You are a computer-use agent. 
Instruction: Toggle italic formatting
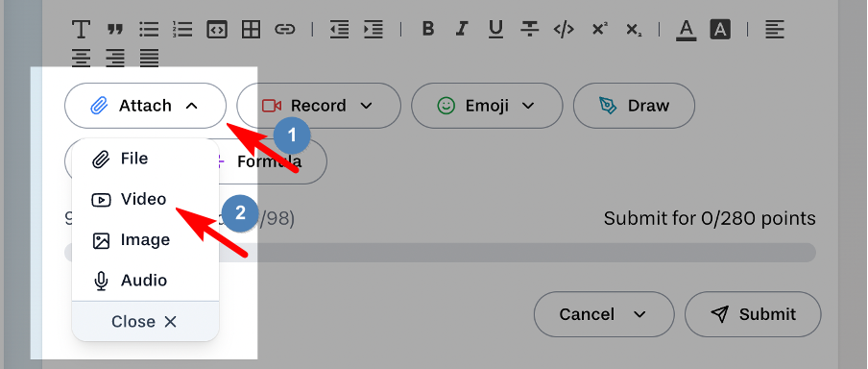tap(462, 29)
